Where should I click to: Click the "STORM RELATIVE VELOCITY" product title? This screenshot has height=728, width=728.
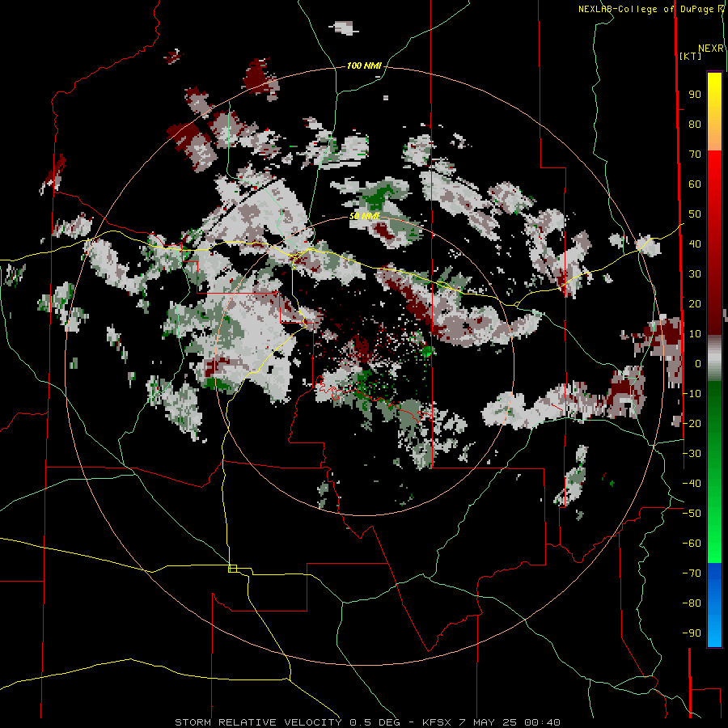(258, 722)
